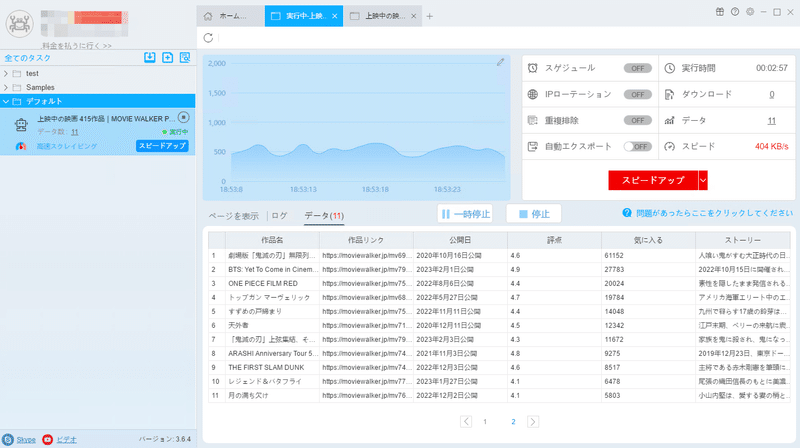Click the ビデオ link text

pos(66,439)
